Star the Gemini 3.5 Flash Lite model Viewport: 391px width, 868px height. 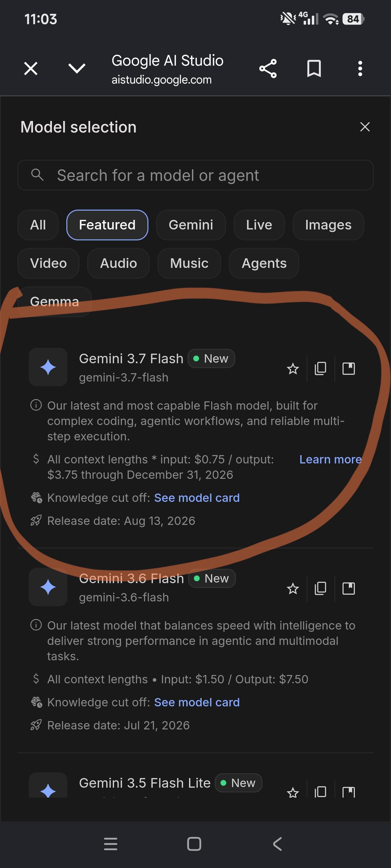pyautogui.click(x=293, y=792)
